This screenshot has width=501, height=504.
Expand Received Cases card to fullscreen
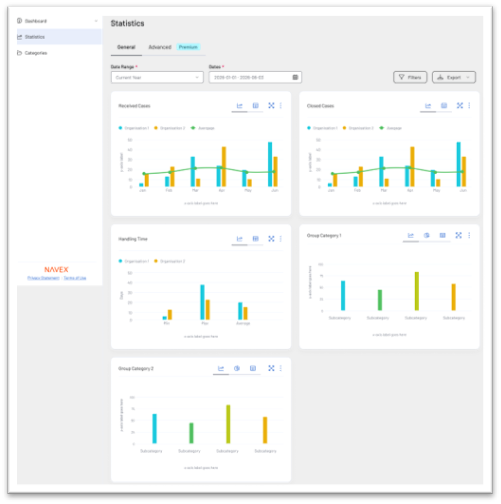[x=271, y=106]
